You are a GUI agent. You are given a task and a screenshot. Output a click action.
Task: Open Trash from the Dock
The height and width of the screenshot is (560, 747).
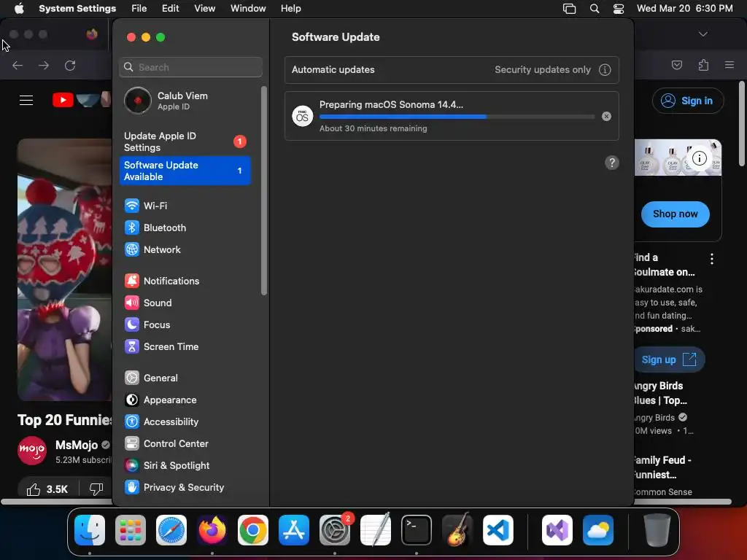[657, 530]
